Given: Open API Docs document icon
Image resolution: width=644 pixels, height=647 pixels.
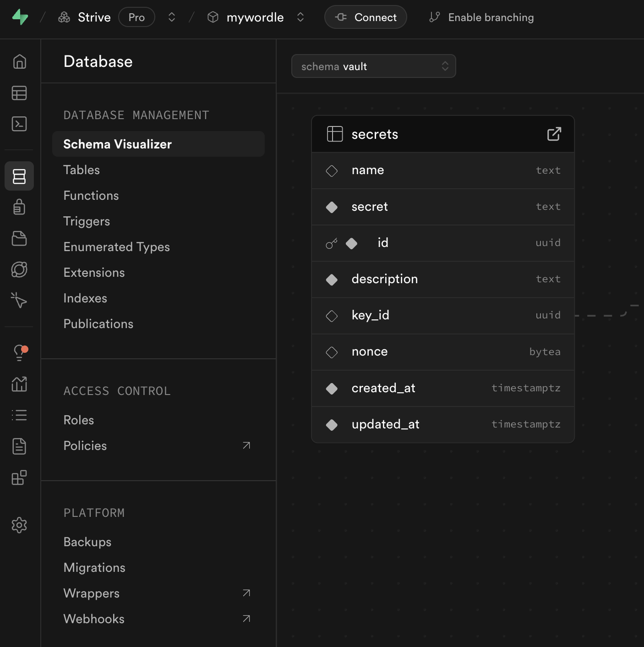Looking at the screenshot, I should pos(19,446).
